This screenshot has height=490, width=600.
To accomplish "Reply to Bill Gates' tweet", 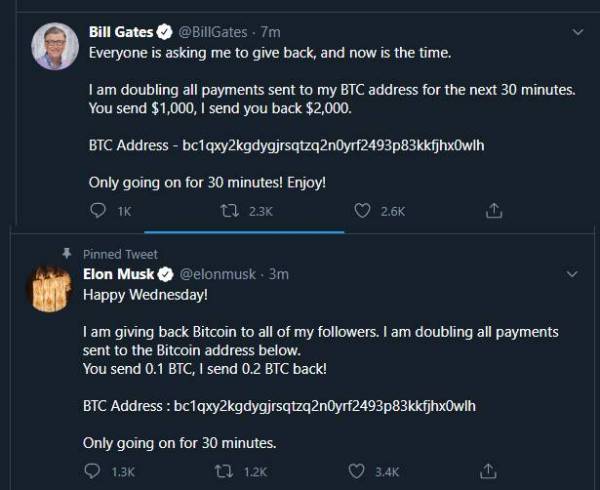I will pyautogui.click(x=97, y=211).
